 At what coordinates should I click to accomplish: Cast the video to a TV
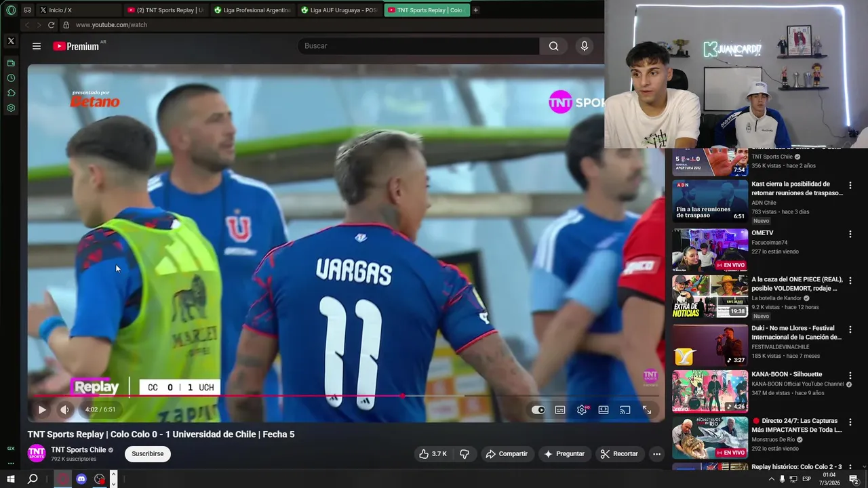[625, 410]
